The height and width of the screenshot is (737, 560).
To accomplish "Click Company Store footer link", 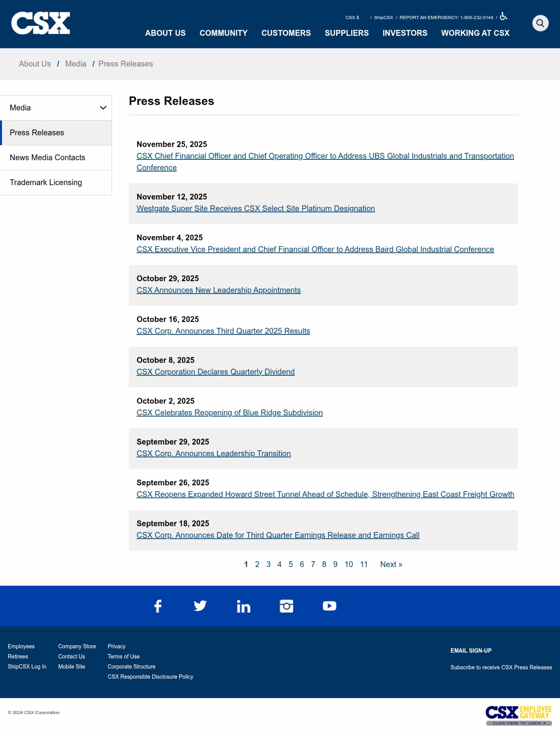I will [77, 646].
